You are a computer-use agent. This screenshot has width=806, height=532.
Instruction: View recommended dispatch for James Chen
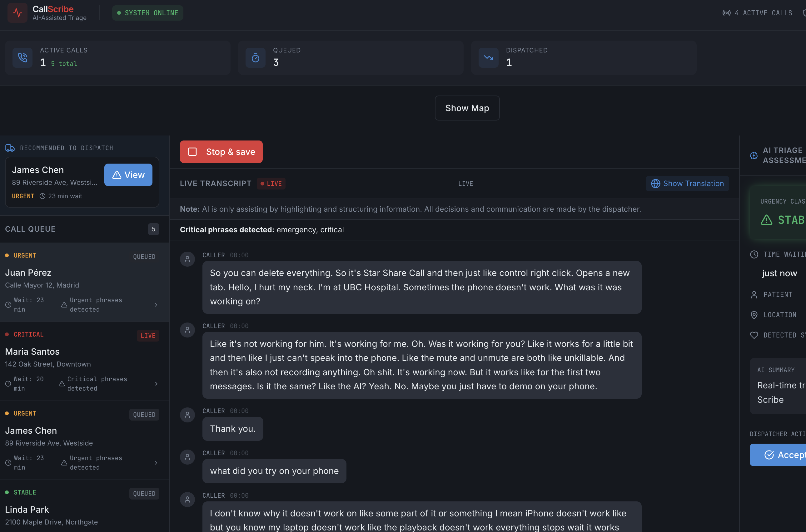click(x=128, y=175)
